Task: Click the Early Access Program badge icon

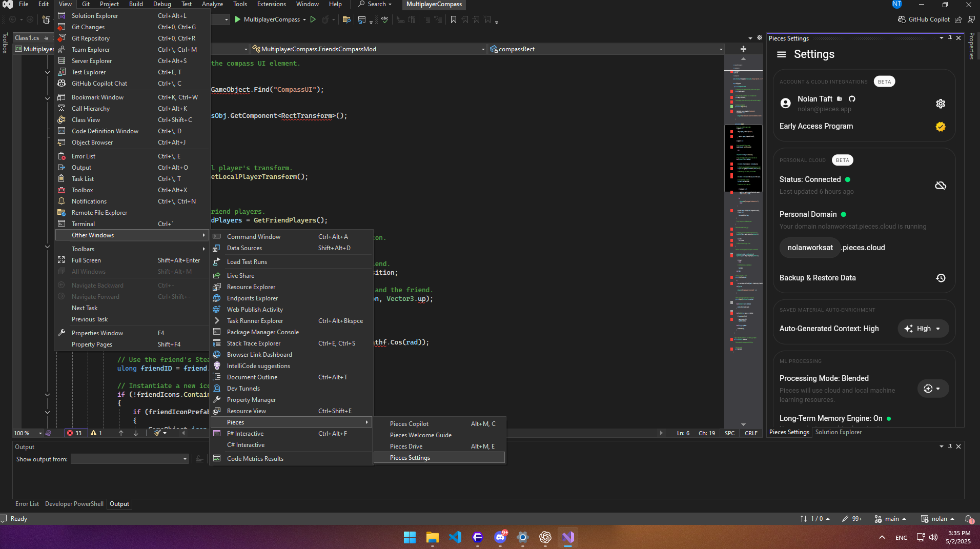Action: (940, 126)
